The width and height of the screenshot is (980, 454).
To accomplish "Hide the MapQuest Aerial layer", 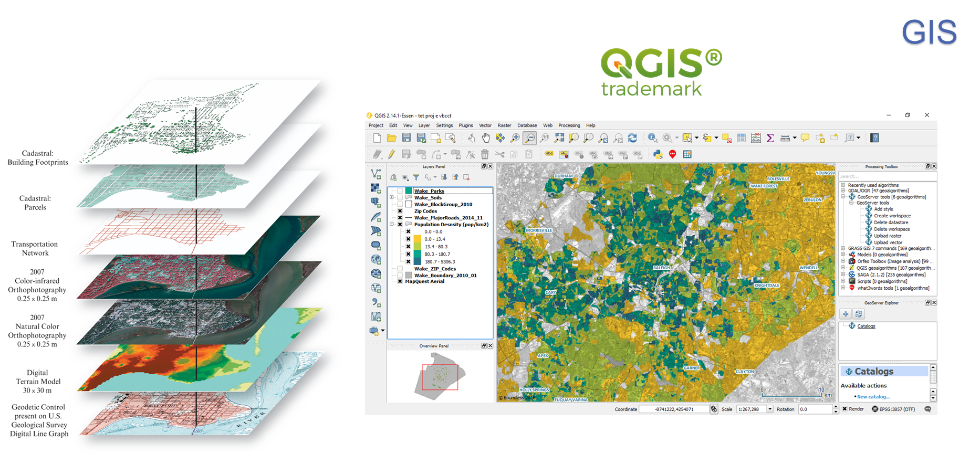I will coord(400,282).
